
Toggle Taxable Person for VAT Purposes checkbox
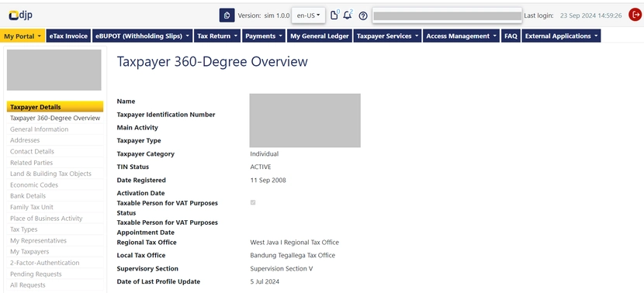[253, 203]
